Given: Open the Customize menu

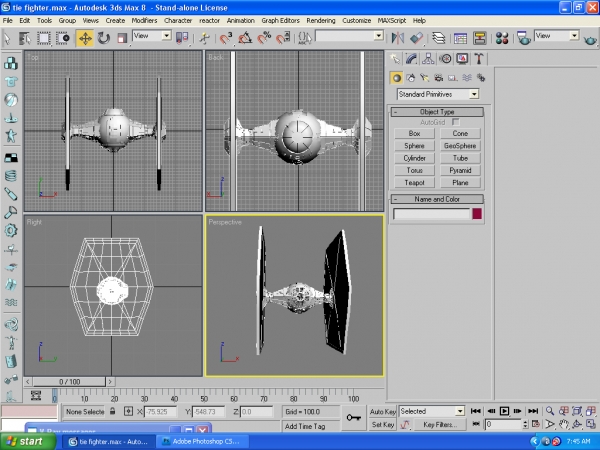Looking at the screenshot, I should pyautogui.click(x=356, y=21).
